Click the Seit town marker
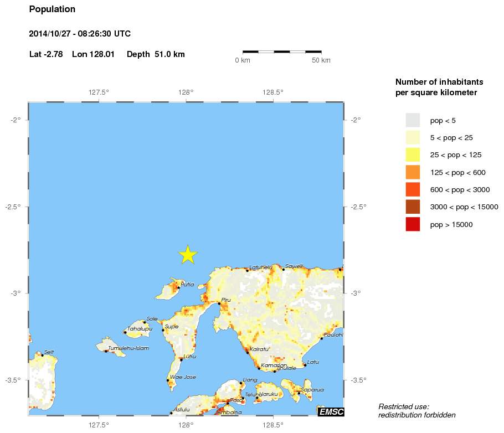This screenshot has height=433, width=504. tap(42, 355)
